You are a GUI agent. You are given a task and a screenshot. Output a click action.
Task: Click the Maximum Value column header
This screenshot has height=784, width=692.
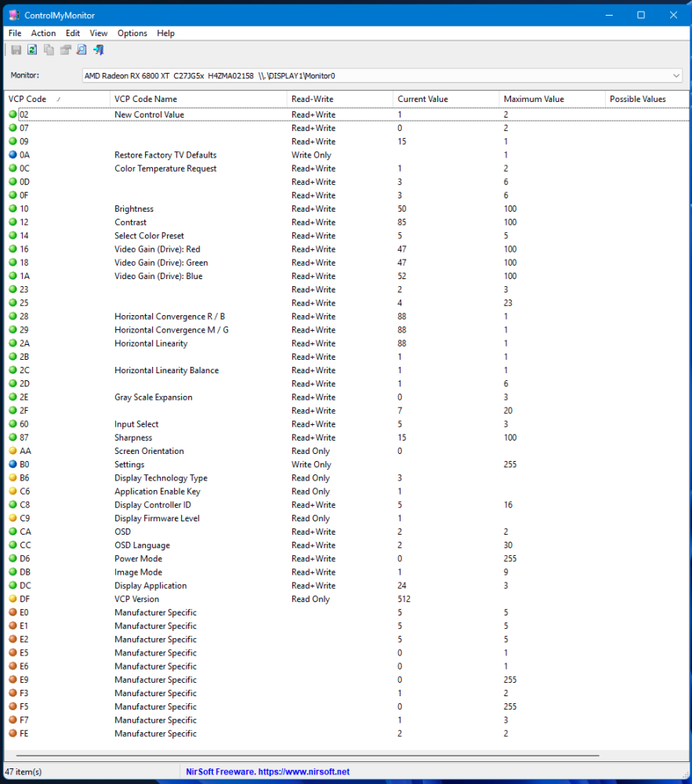pos(534,99)
